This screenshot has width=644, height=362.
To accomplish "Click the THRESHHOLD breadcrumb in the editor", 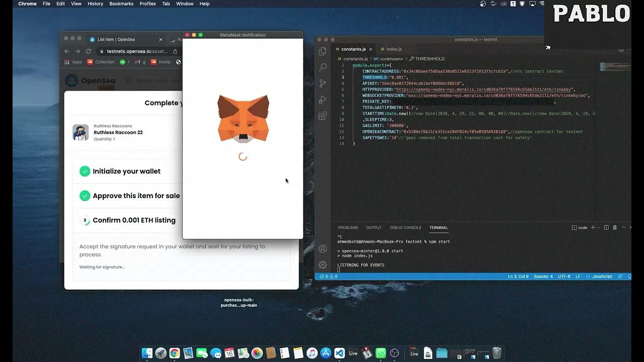I will pos(427,59).
